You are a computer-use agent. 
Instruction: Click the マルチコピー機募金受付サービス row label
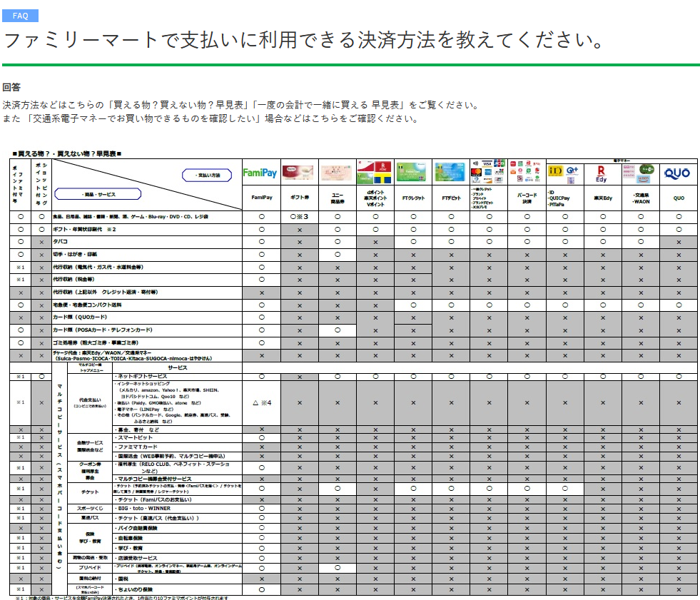coord(154,479)
